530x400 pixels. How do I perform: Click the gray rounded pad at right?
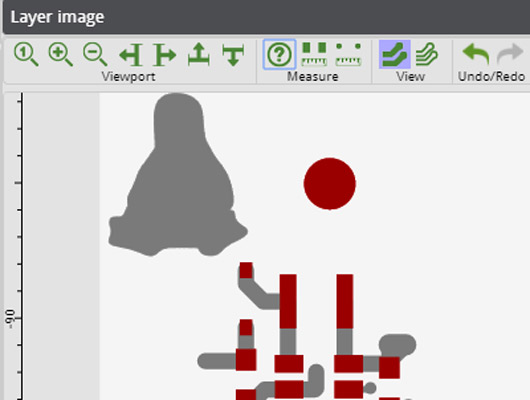(398, 345)
